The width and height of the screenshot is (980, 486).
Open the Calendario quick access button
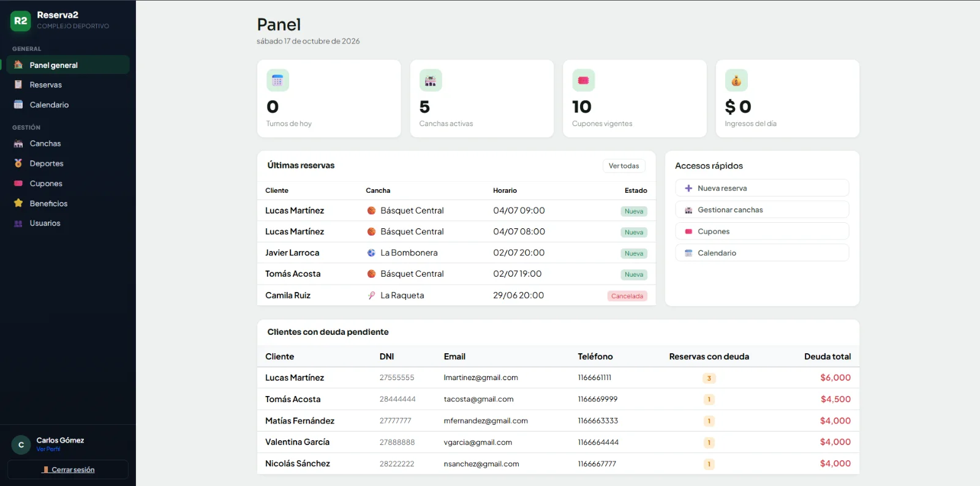[762, 253]
